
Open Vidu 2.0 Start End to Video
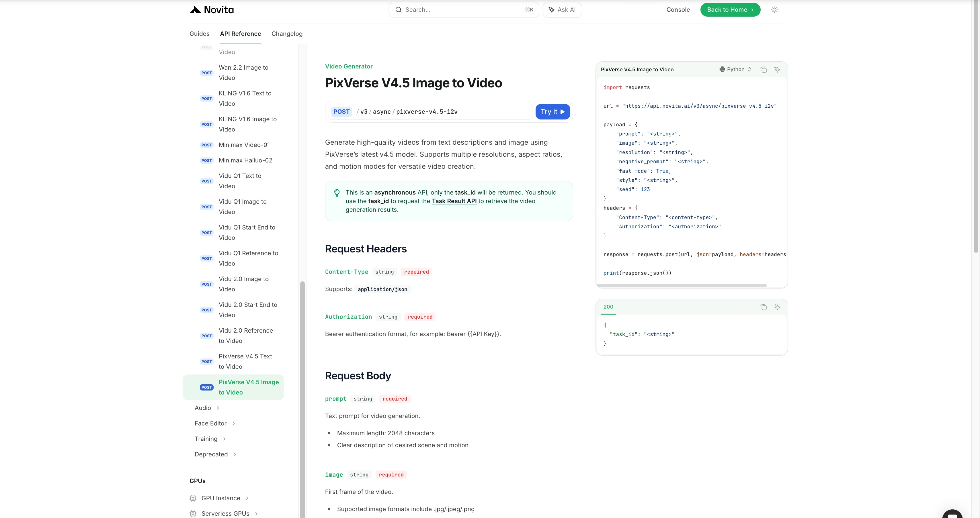click(x=248, y=310)
